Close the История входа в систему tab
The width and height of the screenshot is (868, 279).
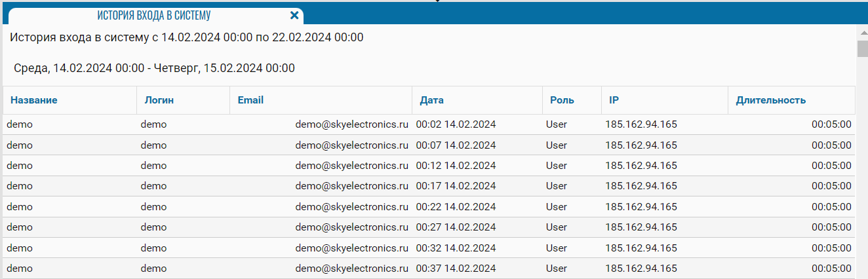pos(294,15)
